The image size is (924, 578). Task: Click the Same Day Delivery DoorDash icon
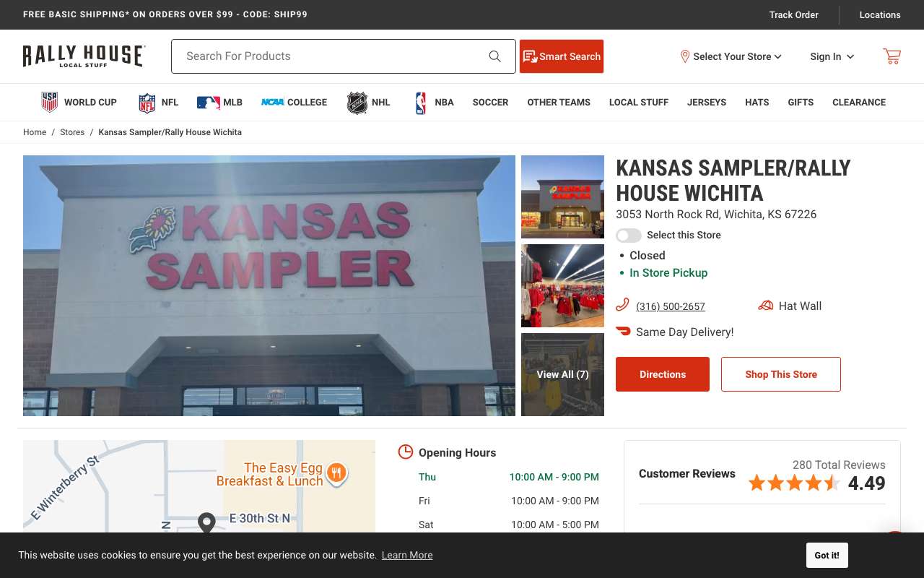tap(622, 332)
